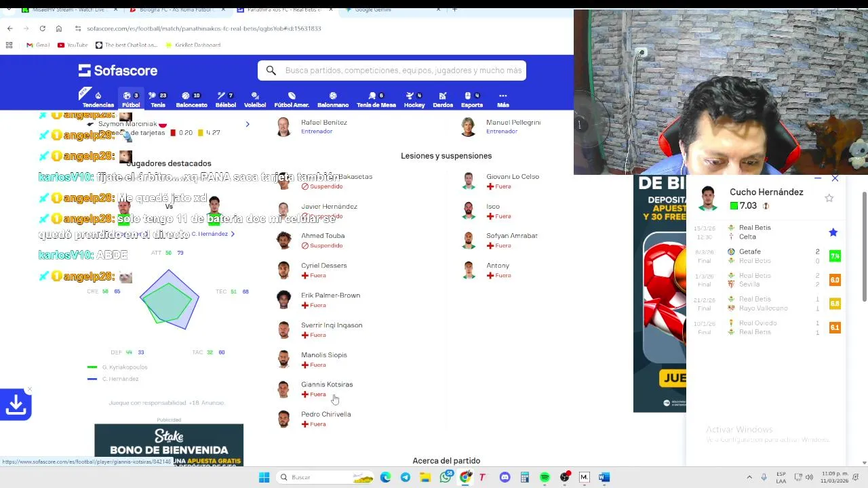
Task: Go back in browser history
Action: point(9,28)
